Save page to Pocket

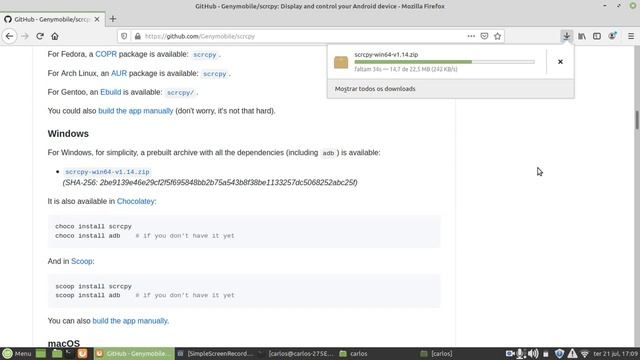click(484, 36)
